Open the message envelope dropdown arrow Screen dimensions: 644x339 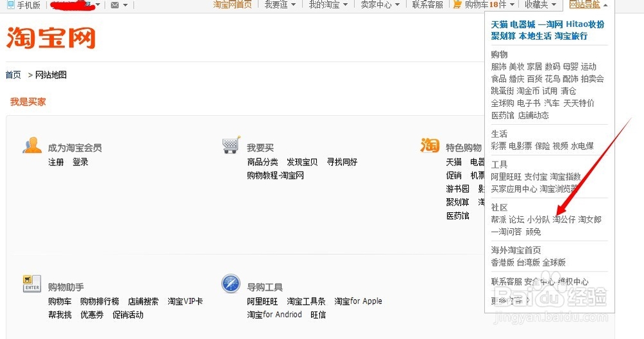tap(126, 5)
